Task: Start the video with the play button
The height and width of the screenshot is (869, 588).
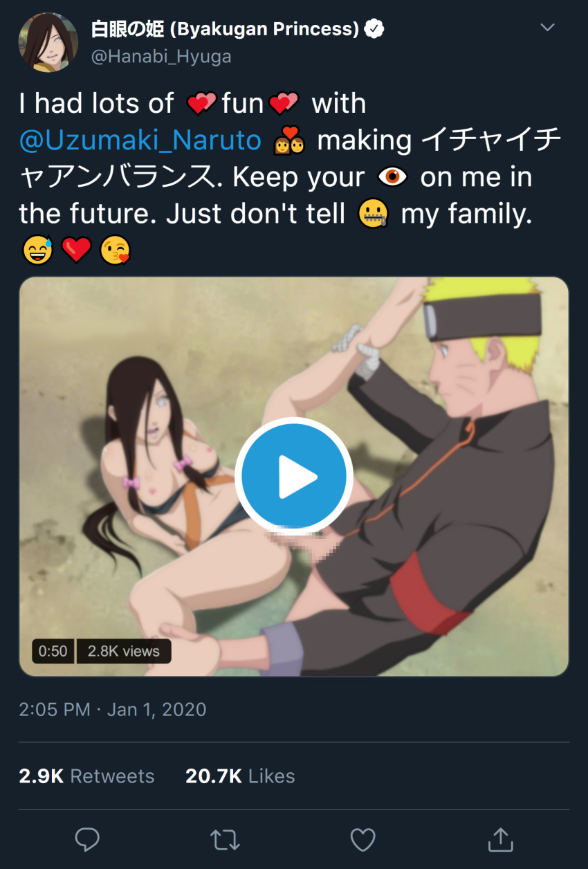Action: [294, 477]
